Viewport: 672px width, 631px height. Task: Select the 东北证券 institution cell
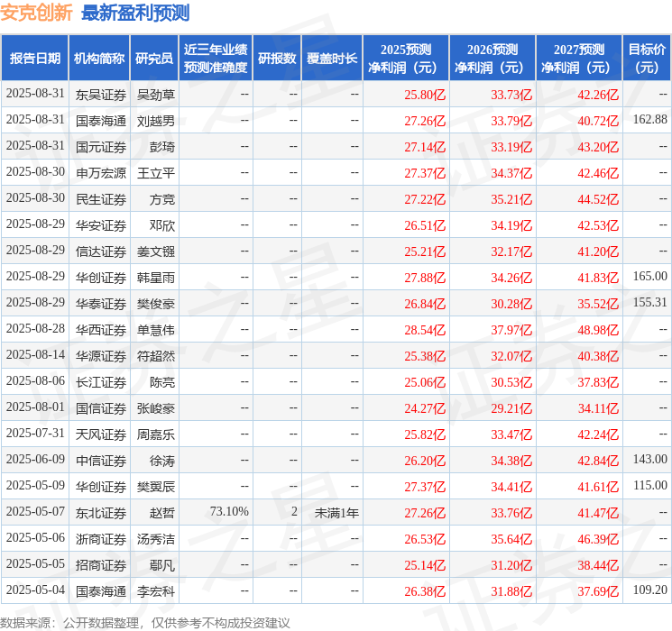pyautogui.click(x=101, y=513)
